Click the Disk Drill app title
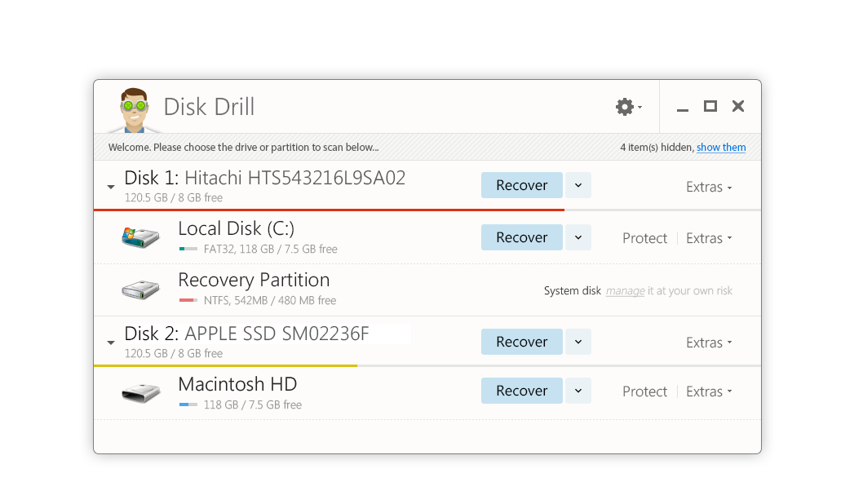863x504 pixels. (209, 107)
